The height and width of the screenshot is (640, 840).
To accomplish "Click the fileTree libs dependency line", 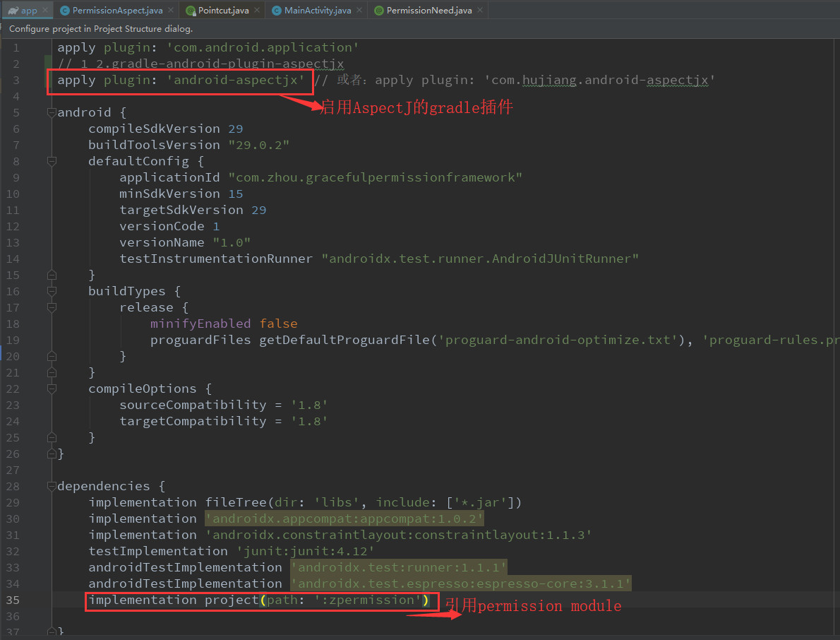I will 305,502.
